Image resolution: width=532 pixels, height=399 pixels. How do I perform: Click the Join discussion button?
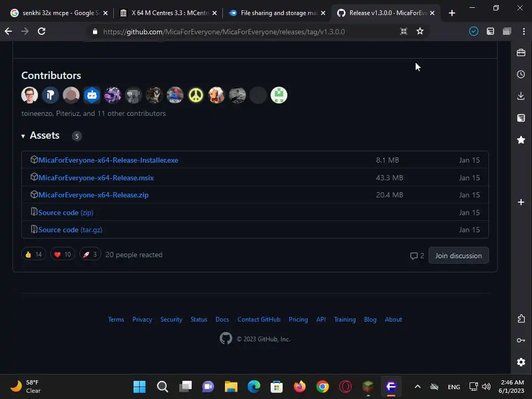click(x=458, y=256)
